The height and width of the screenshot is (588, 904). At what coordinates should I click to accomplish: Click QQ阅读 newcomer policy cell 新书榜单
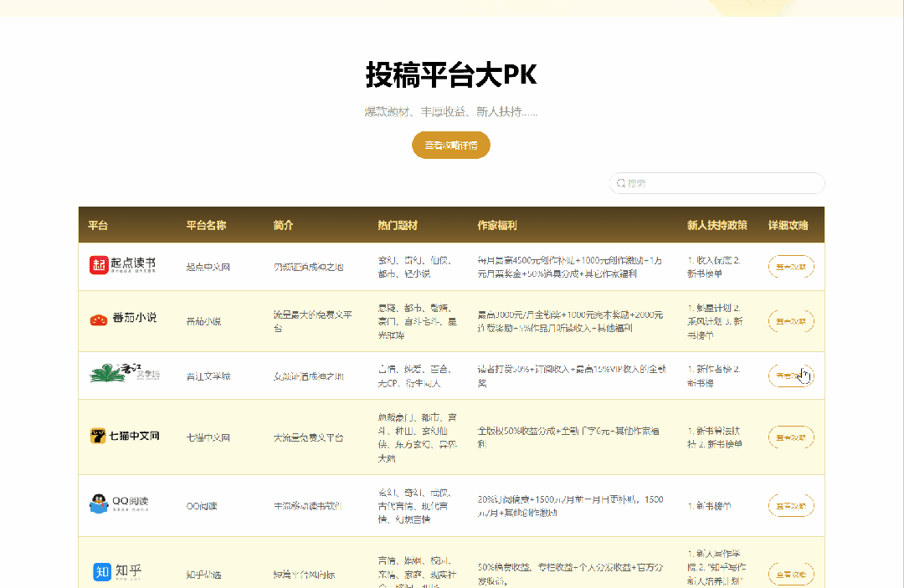[x=709, y=506]
